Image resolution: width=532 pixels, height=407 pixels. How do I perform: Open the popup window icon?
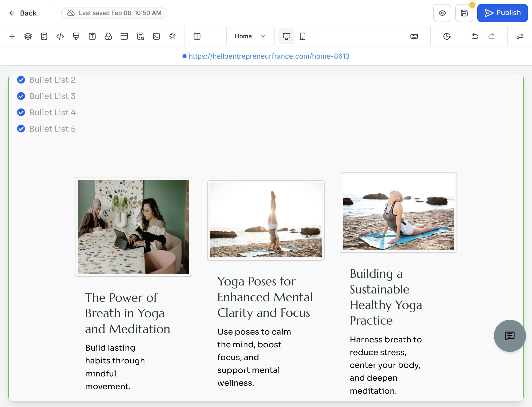[124, 36]
